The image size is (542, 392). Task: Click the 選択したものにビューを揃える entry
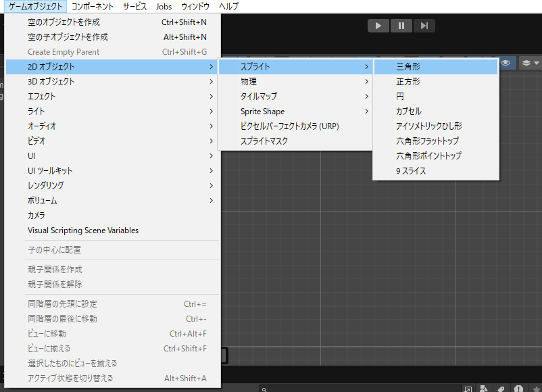coord(112,364)
